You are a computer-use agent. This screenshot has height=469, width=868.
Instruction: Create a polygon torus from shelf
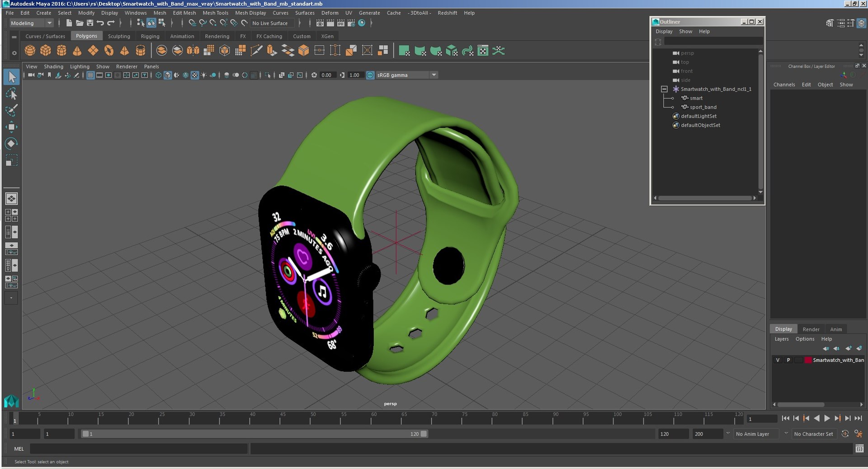point(109,51)
